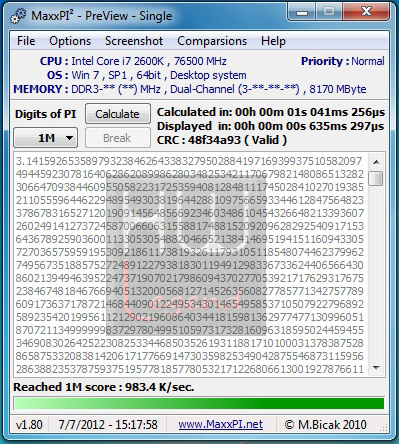Click the MaxxPI gear icon in title bar
Image resolution: width=399 pixels, height=444 pixels.
[18, 16]
